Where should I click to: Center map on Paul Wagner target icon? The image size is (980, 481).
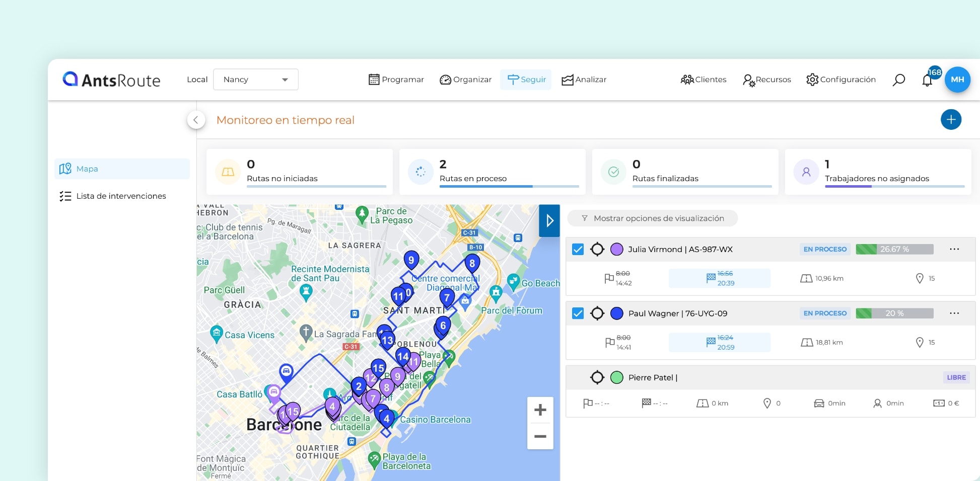[597, 313]
